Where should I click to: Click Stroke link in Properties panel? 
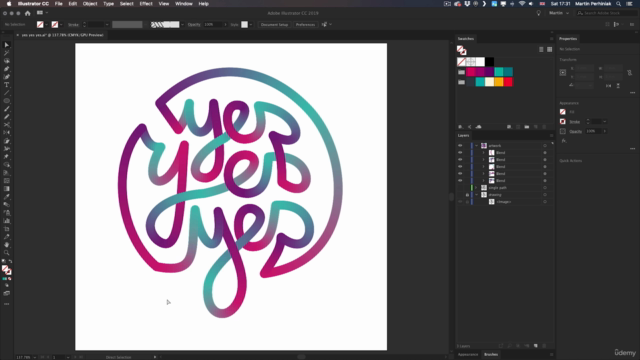point(574,122)
